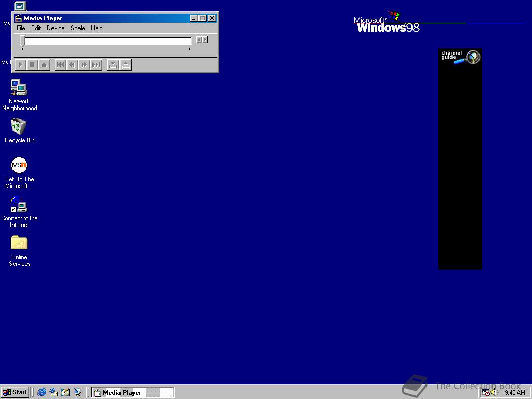
Task: Click the 9:40 AM system clock
Action: (x=515, y=393)
